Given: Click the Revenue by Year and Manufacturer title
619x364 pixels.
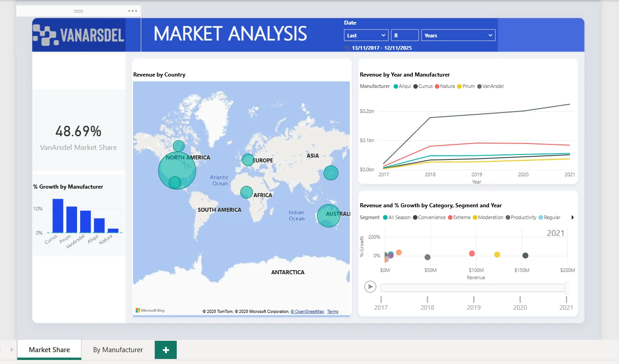Looking at the screenshot, I should coord(405,75).
